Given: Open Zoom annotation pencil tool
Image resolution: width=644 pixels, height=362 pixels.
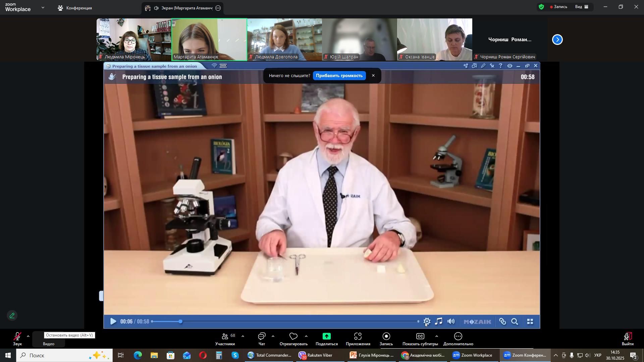Looking at the screenshot, I should (12, 316).
